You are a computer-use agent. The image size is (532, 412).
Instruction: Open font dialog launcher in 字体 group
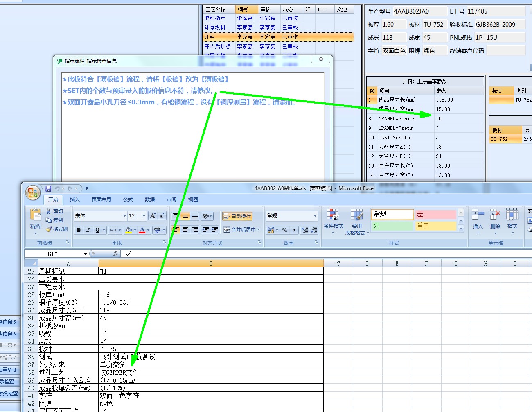pyautogui.click(x=165, y=242)
